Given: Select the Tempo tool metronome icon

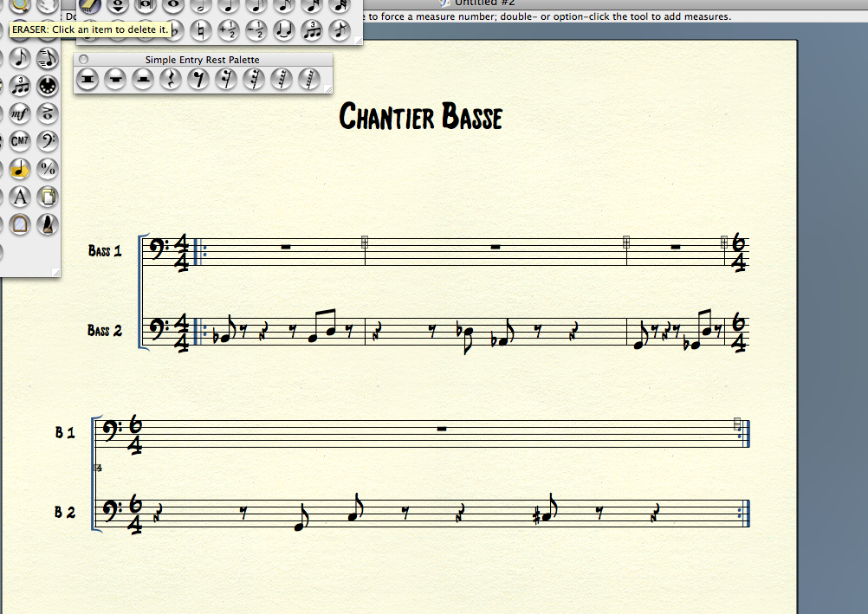Looking at the screenshot, I should tap(48, 225).
